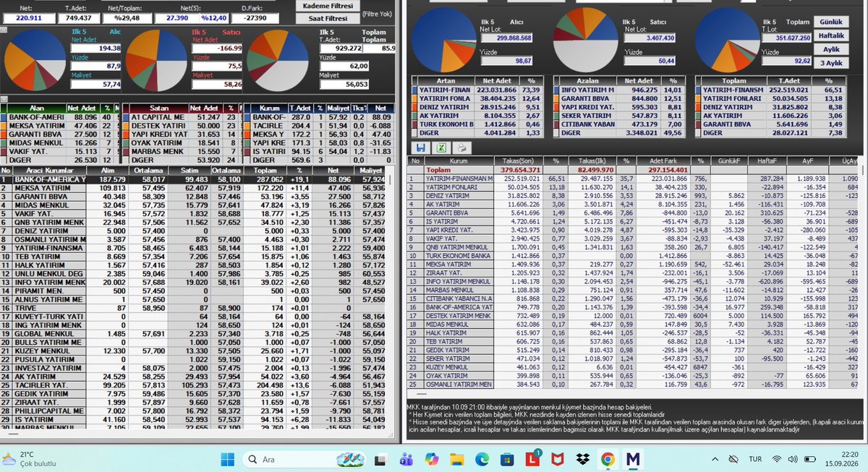Select the Günlük period button
This screenshot has width=868, height=472.
[x=831, y=22]
